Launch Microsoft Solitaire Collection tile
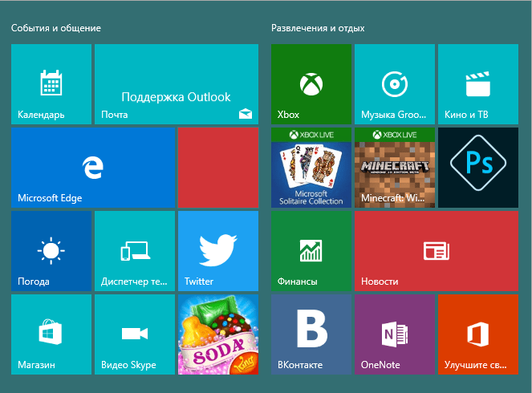Screen dimensions: 532x393 (311, 168)
